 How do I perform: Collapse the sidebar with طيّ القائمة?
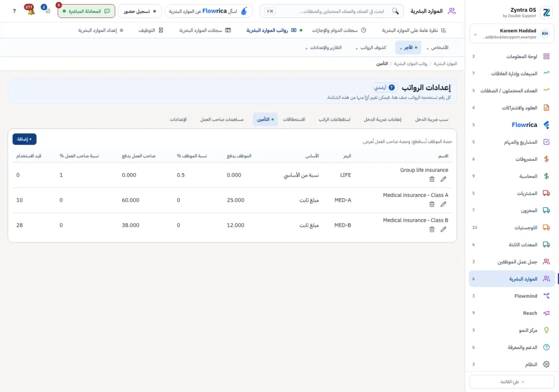(x=512, y=382)
